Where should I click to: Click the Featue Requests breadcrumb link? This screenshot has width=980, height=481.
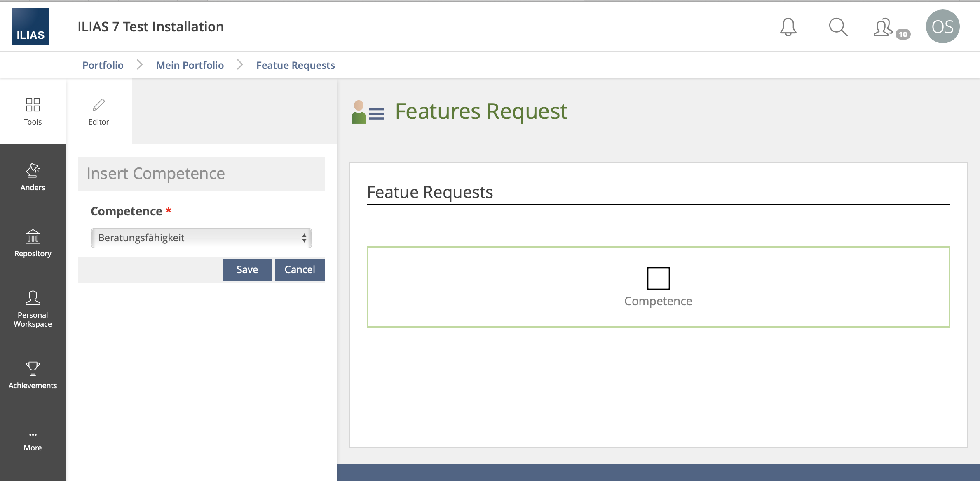(x=295, y=65)
